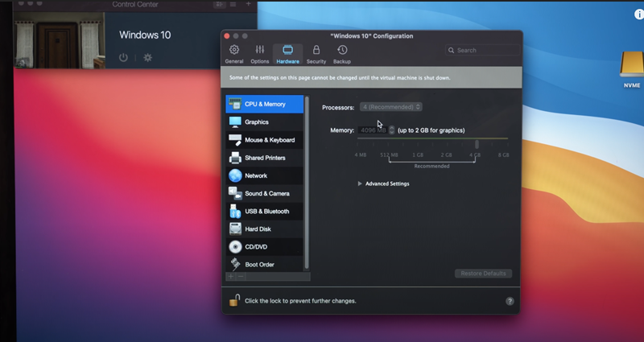Image resolution: width=644 pixels, height=342 pixels.
Task: Click the hardware list scrollbar
Action: point(307,183)
